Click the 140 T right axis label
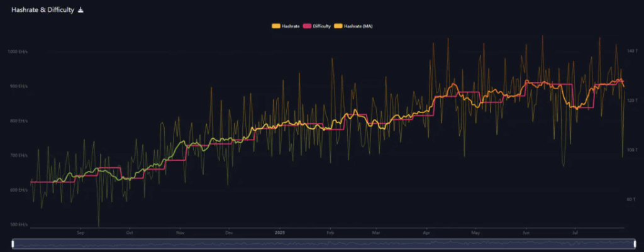Screen dimensions: 644x252 [x=632, y=49]
